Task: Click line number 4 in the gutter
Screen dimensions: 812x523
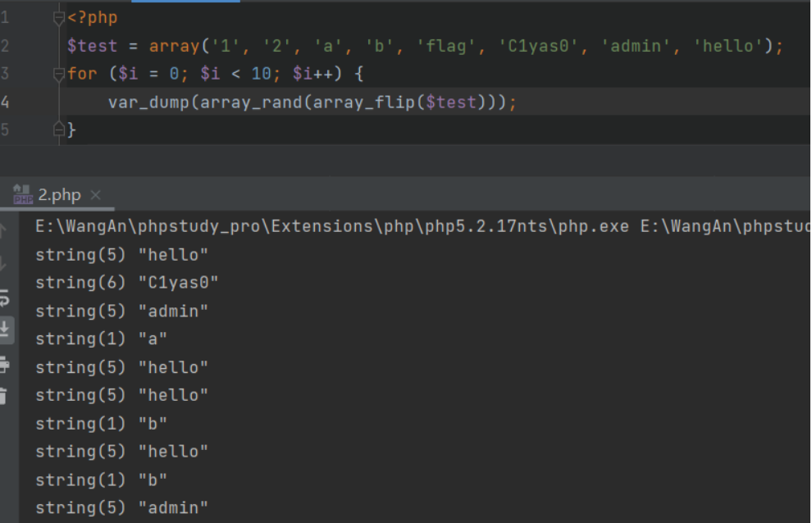Action: click(5, 102)
